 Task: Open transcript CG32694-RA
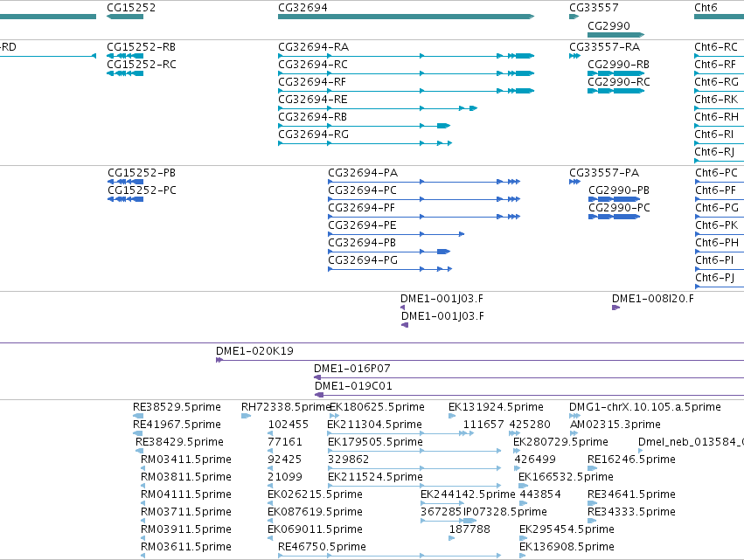click(x=313, y=47)
